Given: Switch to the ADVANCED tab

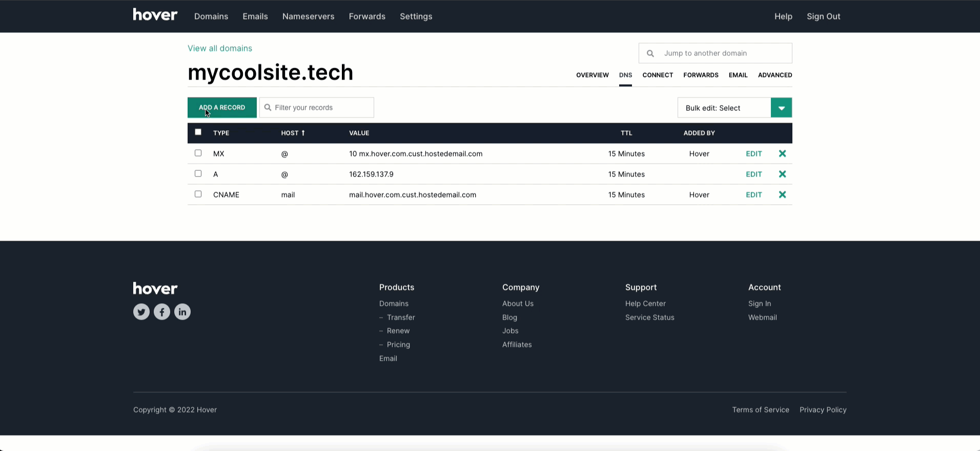Looking at the screenshot, I should (x=775, y=75).
